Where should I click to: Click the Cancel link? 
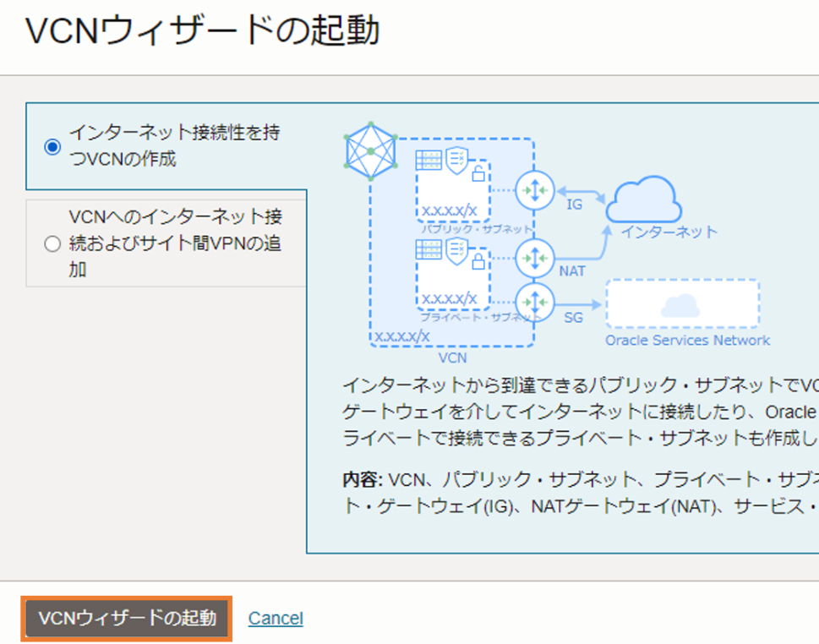276,619
